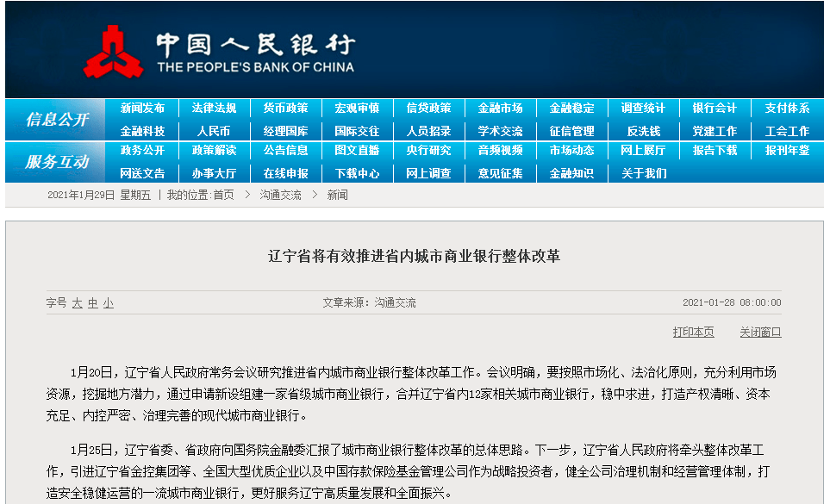Open the 图文直播 page
830x504 pixels.
pyautogui.click(x=357, y=151)
